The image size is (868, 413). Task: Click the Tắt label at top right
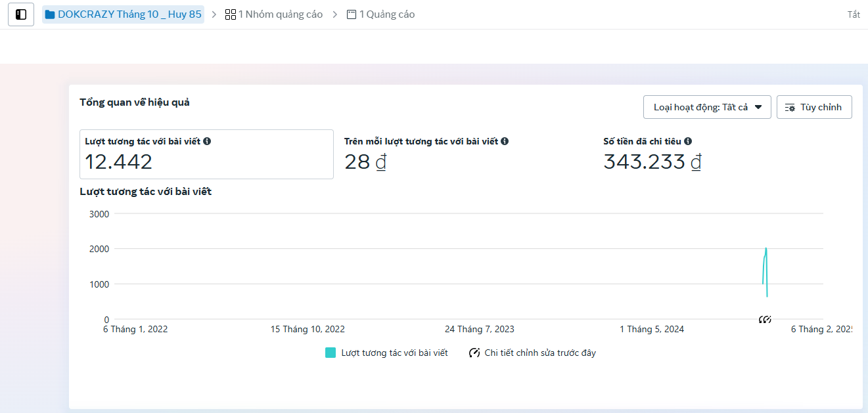click(x=854, y=14)
